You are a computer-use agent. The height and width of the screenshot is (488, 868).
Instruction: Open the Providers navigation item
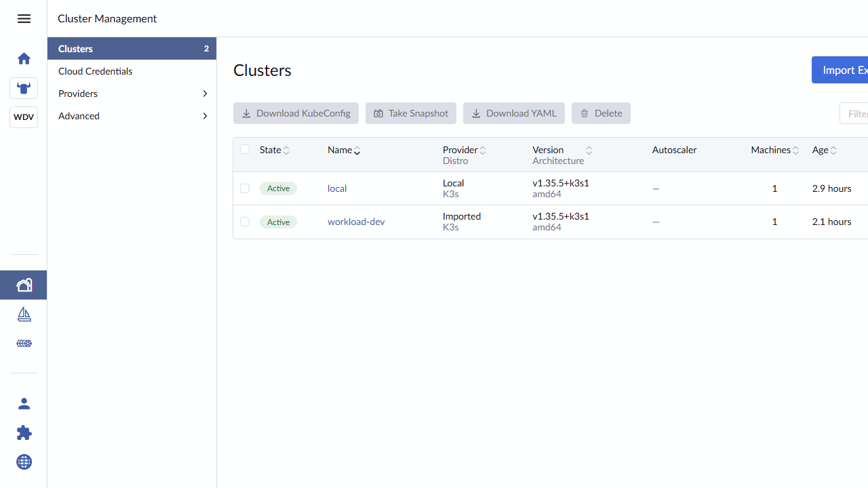coord(132,94)
